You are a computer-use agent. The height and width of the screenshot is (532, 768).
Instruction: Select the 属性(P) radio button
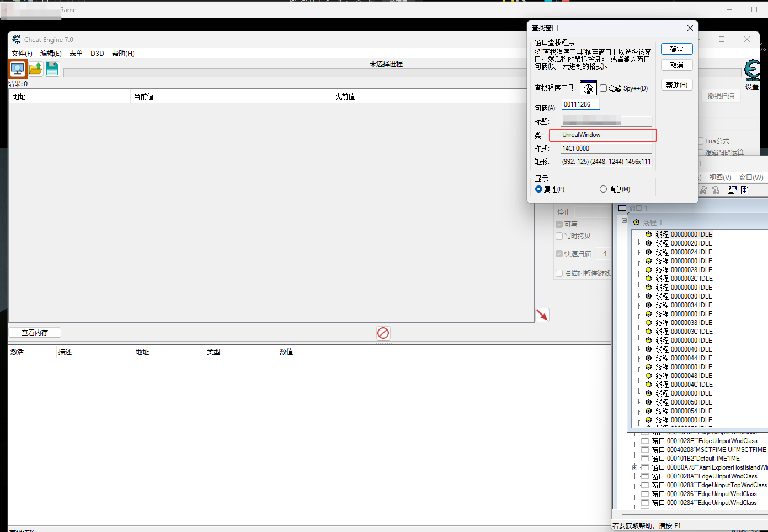[x=539, y=189]
